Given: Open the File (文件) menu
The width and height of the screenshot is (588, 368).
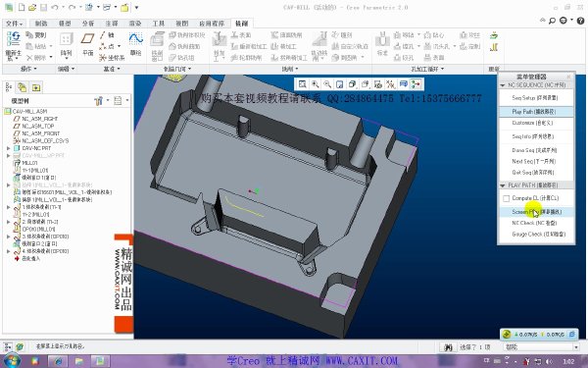Looking at the screenshot, I should pyautogui.click(x=15, y=24).
